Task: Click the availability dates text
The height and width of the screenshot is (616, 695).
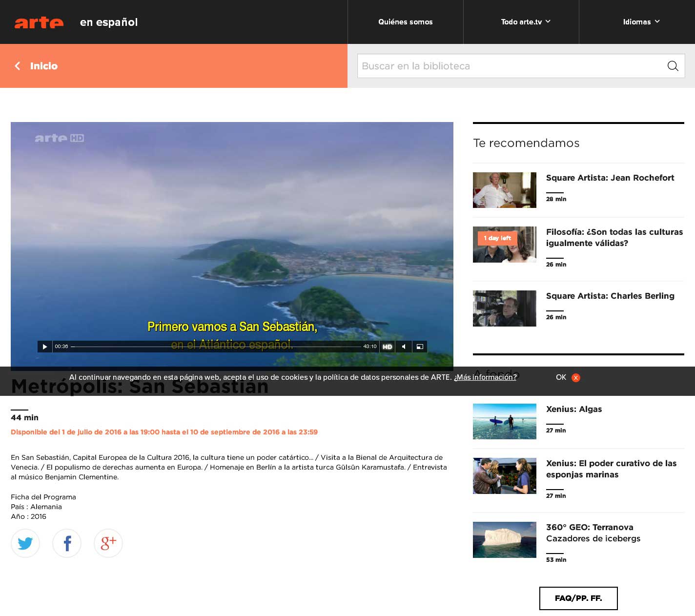Action: click(164, 432)
